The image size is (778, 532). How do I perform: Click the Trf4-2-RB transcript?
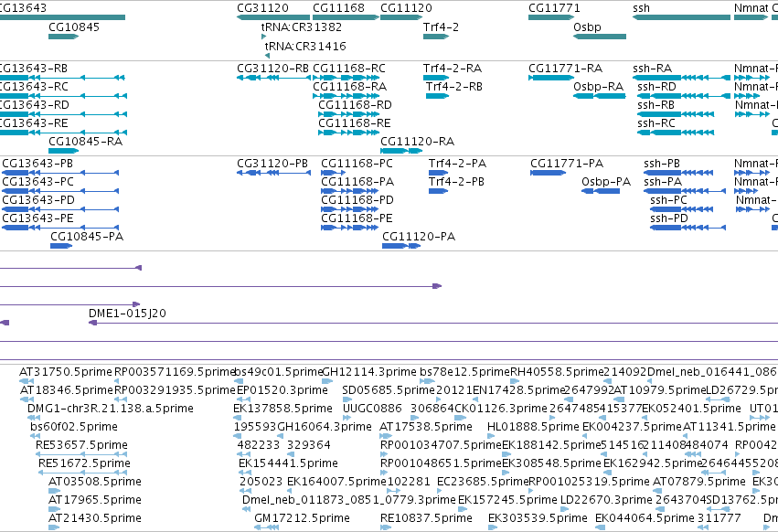(x=437, y=96)
